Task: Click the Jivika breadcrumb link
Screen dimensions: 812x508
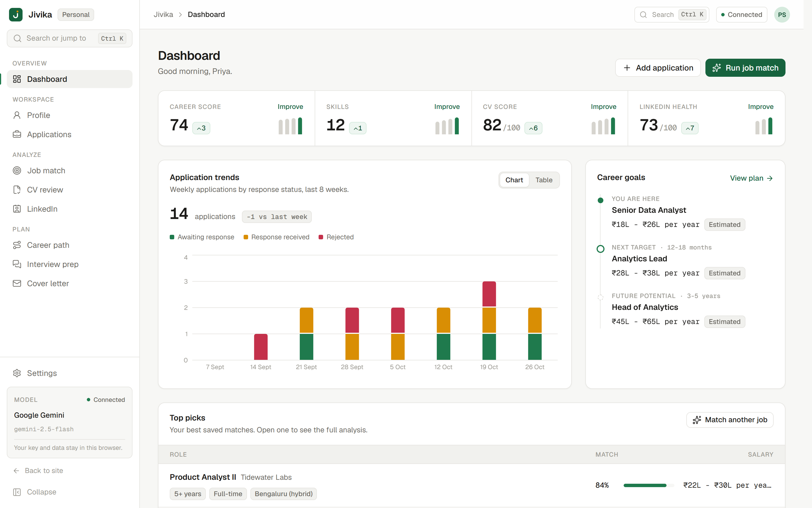Action: tap(164, 14)
